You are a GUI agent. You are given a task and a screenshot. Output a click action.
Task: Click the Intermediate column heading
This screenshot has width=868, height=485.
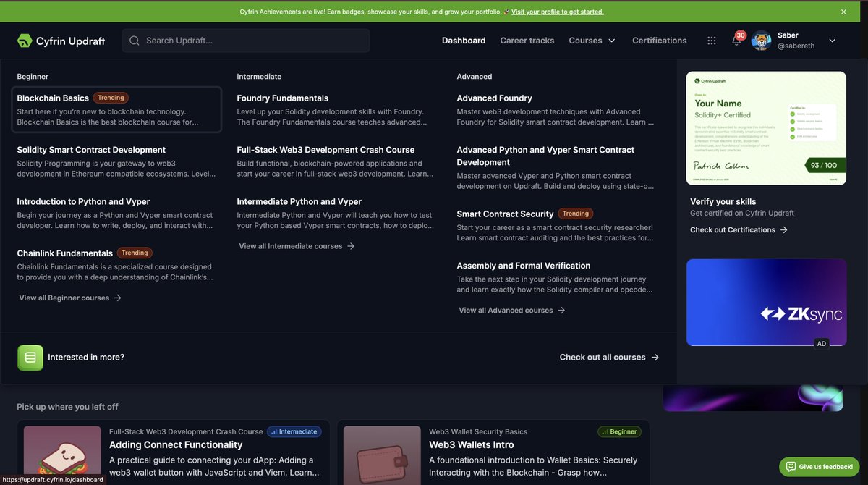pyautogui.click(x=259, y=76)
